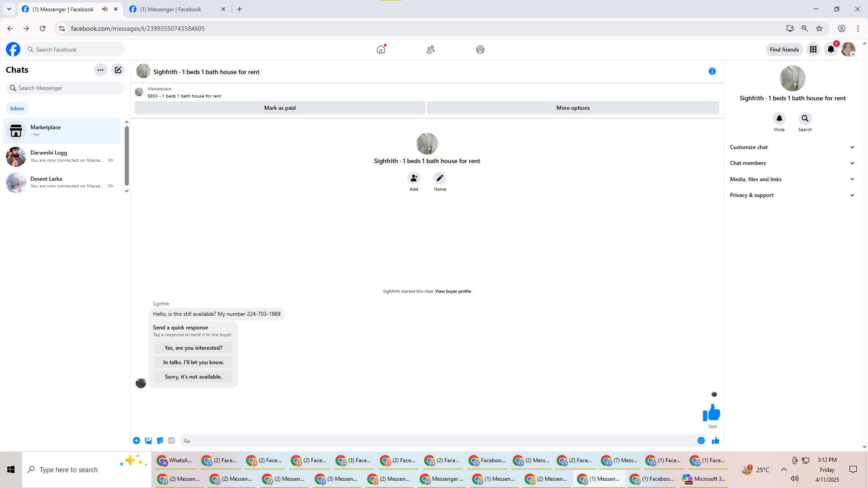Mute audio on the first Messenger tab

(x=105, y=9)
